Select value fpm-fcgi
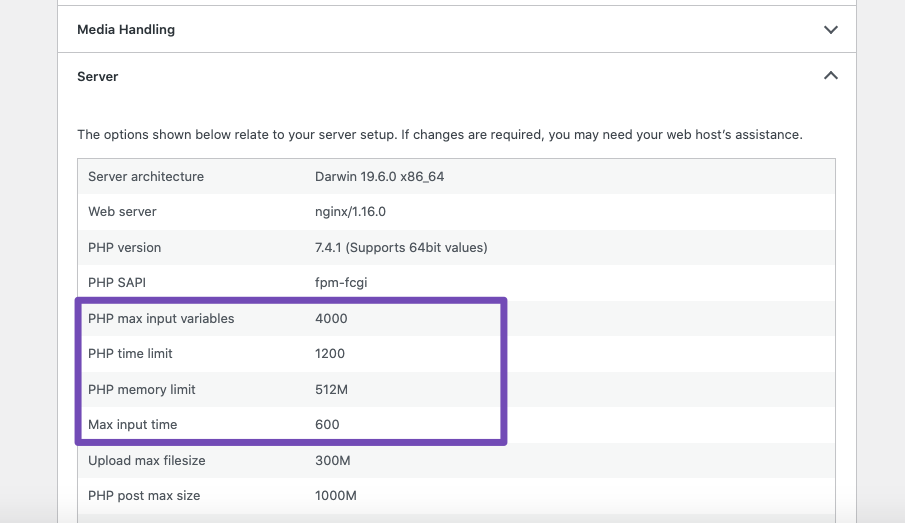This screenshot has height=523, width=905. pyautogui.click(x=341, y=283)
